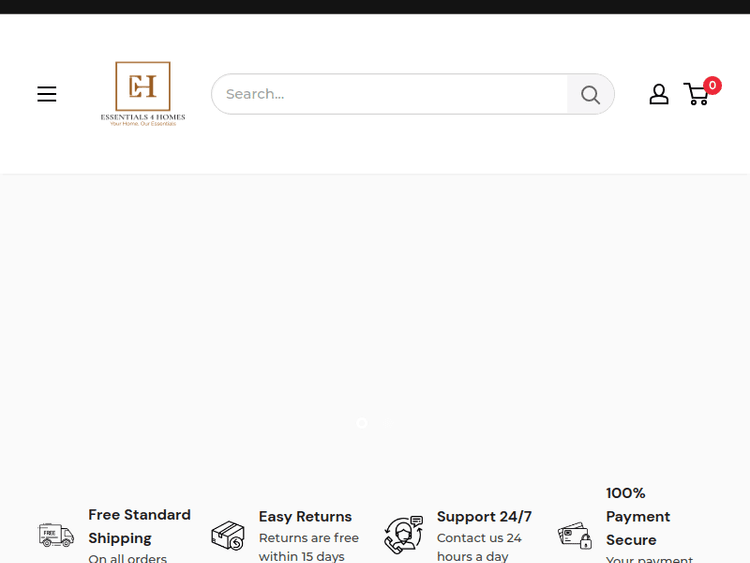The image size is (750, 563).
Task: Open the shopping cart icon
Action: [x=696, y=95]
